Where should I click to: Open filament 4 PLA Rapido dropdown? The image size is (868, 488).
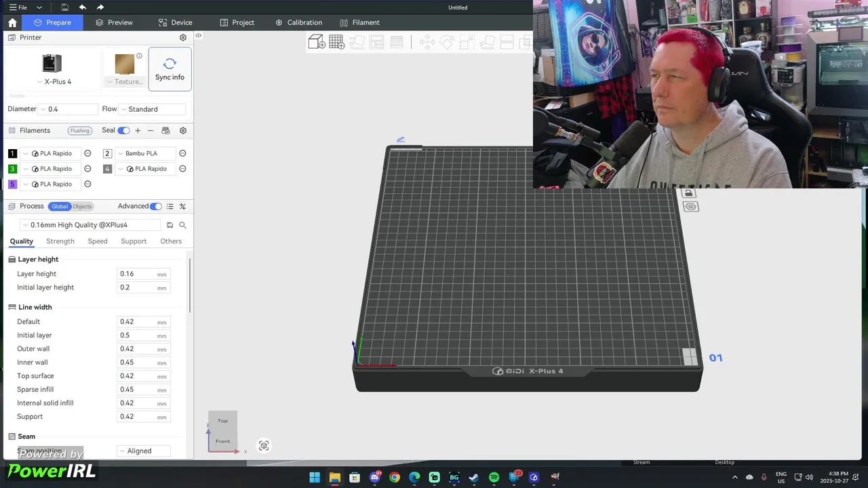coord(146,169)
